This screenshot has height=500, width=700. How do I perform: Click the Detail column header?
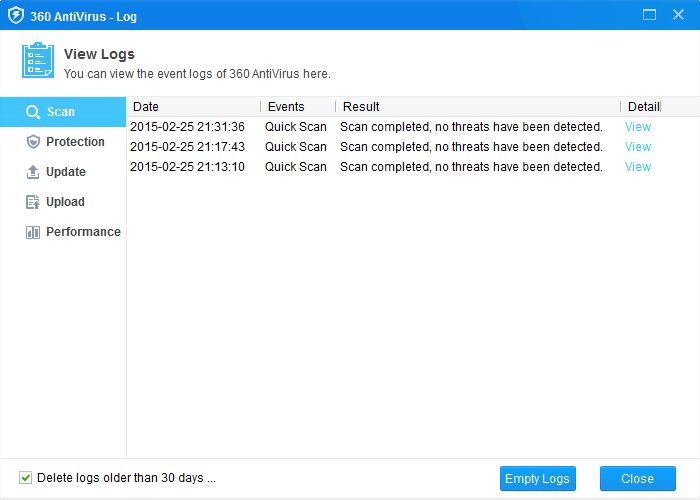(x=641, y=107)
